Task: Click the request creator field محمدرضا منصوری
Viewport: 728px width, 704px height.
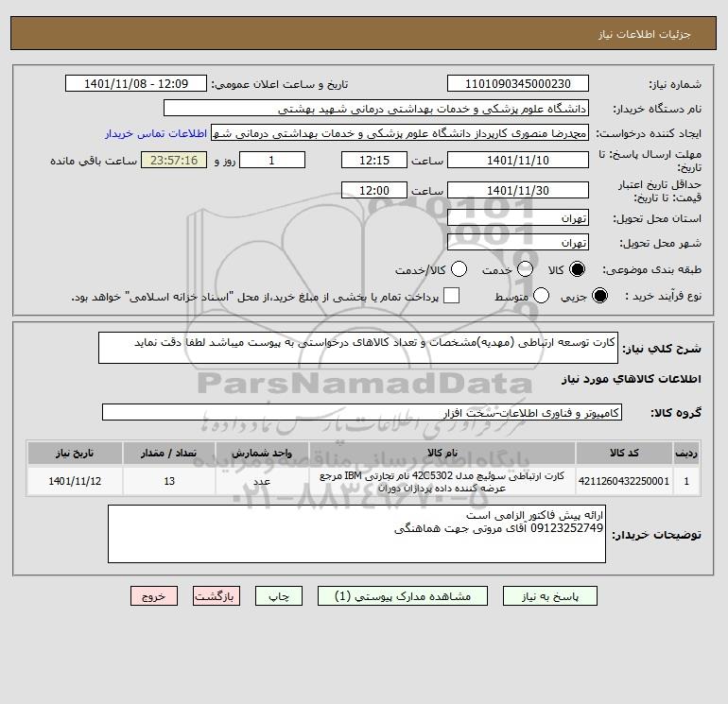Action: (x=400, y=133)
